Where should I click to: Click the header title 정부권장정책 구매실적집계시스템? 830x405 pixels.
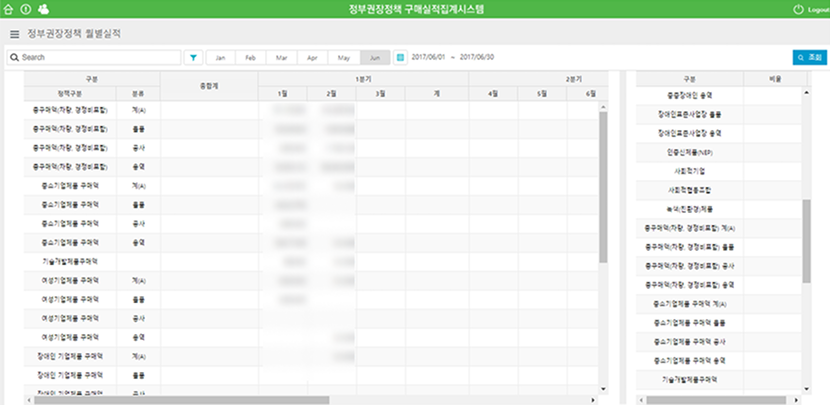416,9
